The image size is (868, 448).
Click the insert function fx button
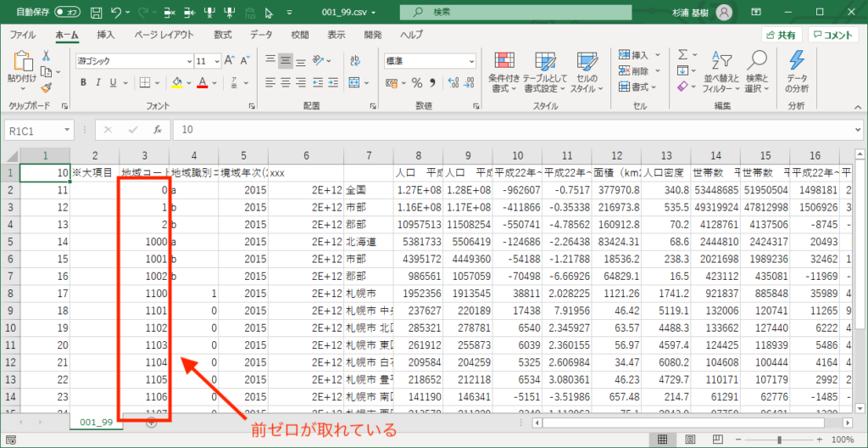click(158, 130)
